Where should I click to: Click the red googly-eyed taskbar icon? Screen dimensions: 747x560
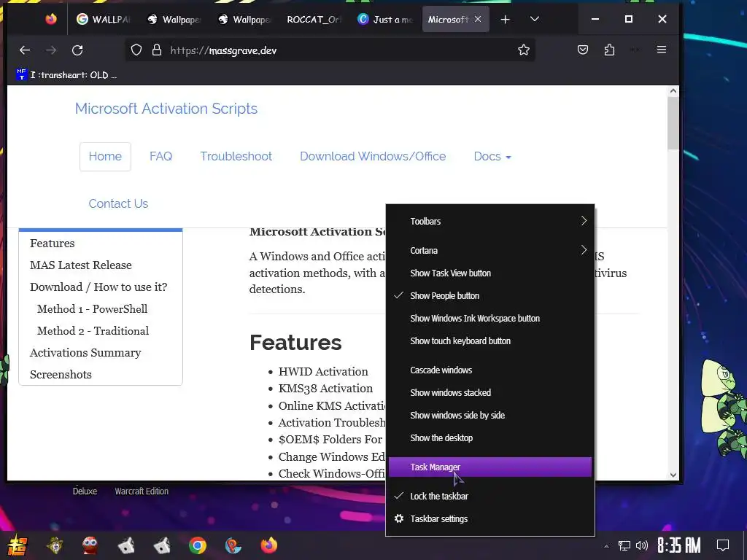[x=90, y=545]
